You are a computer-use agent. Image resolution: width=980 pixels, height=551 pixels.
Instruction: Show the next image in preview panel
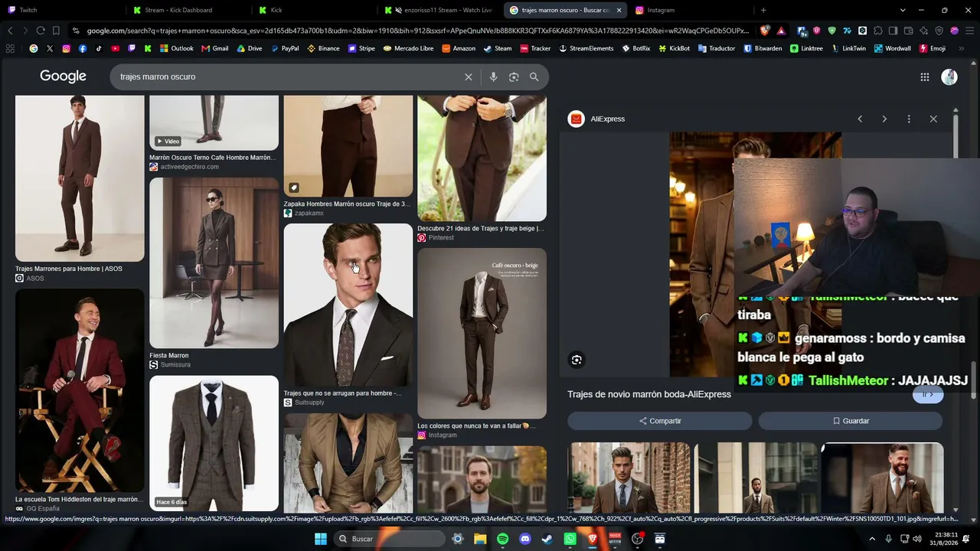point(884,119)
